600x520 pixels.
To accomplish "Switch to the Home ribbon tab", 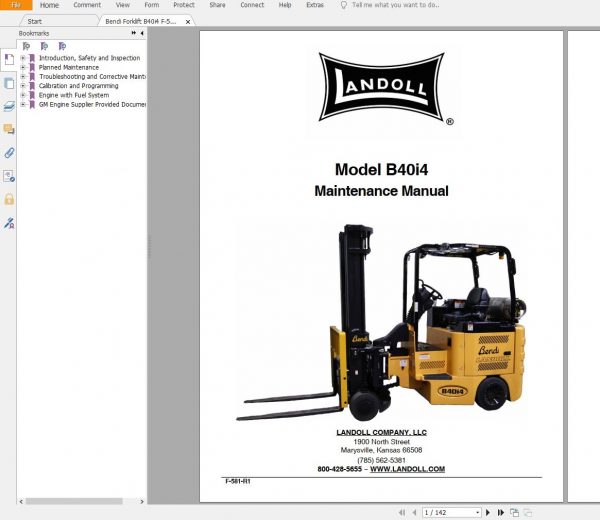I will 49,5.
